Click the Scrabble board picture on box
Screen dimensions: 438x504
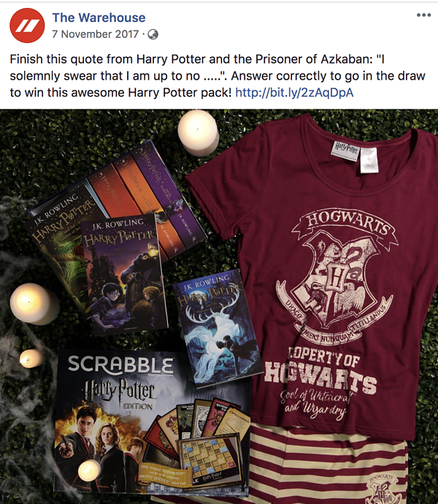[210, 456]
